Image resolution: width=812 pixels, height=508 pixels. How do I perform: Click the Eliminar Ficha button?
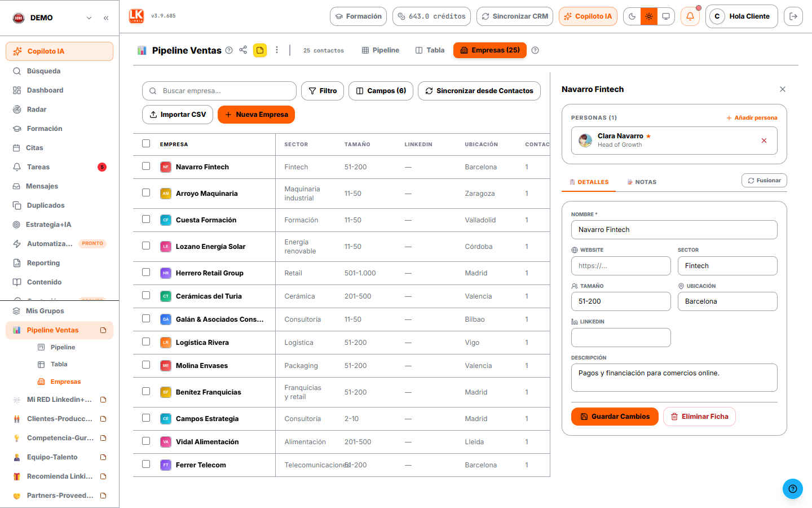click(x=699, y=417)
